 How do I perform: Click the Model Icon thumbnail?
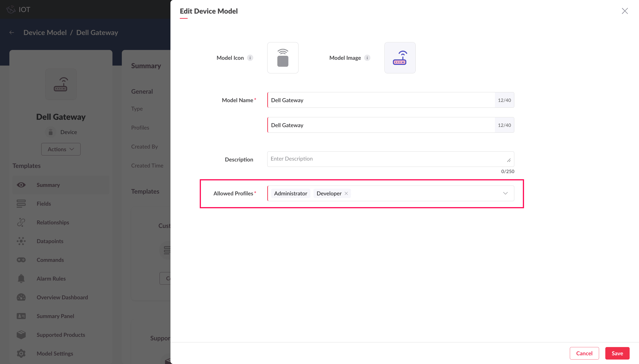[x=283, y=58]
